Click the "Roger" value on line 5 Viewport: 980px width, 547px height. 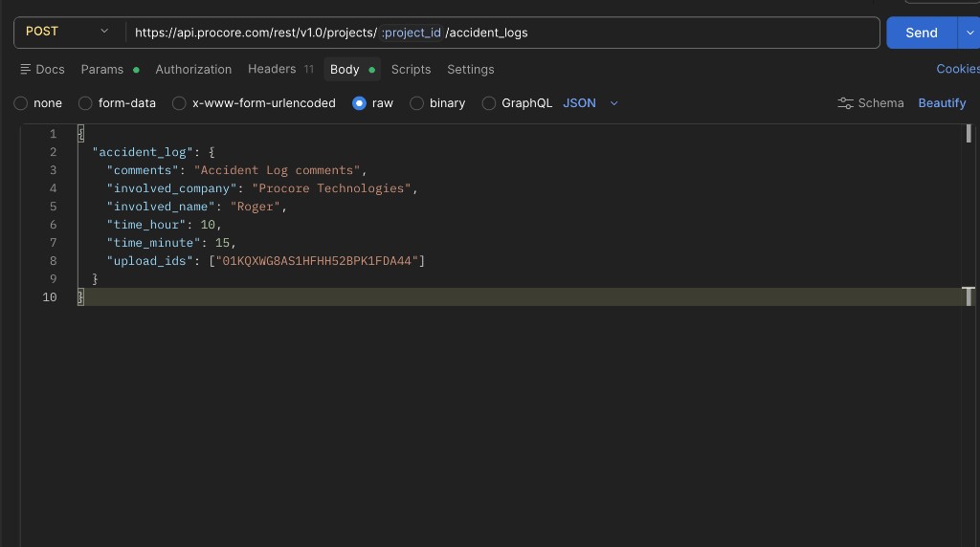click(255, 206)
